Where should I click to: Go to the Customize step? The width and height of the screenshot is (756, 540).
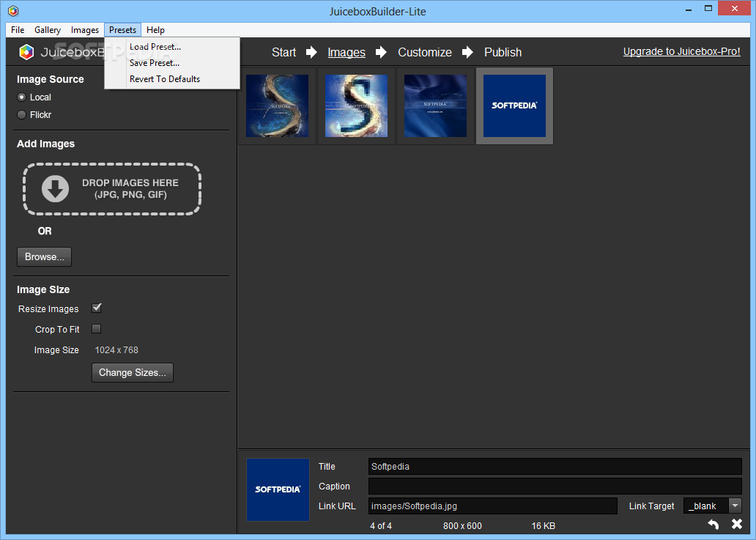(425, 52)
